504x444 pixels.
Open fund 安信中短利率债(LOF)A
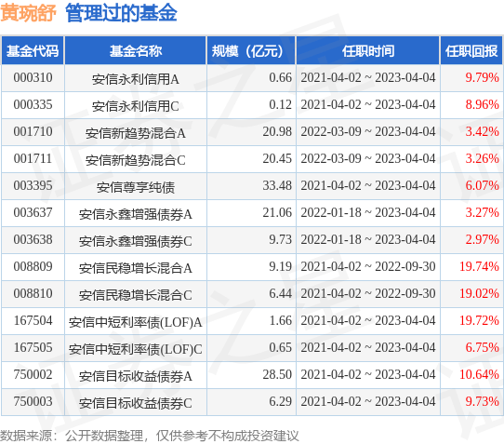[136, 321]
